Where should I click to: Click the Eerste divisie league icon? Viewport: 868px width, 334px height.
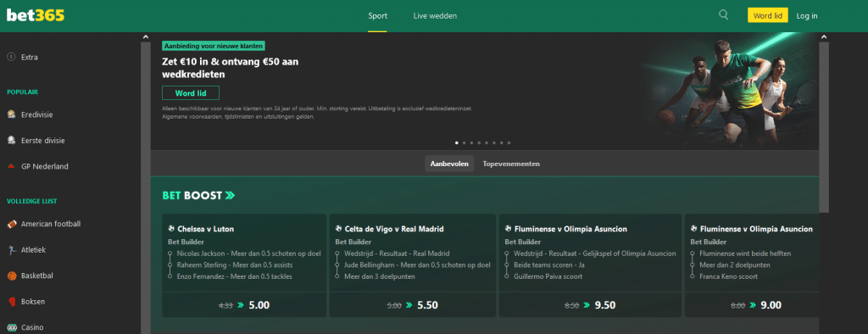click(x=11, y=140)
